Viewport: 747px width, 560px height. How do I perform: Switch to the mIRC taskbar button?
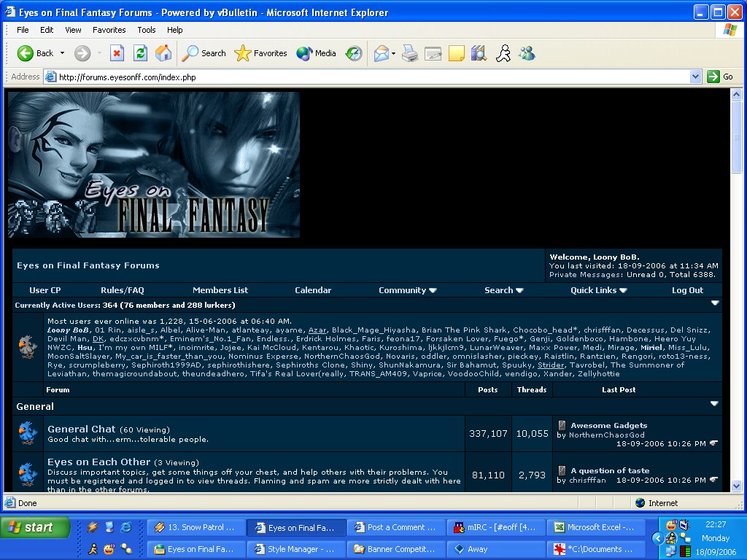[495, 527]
